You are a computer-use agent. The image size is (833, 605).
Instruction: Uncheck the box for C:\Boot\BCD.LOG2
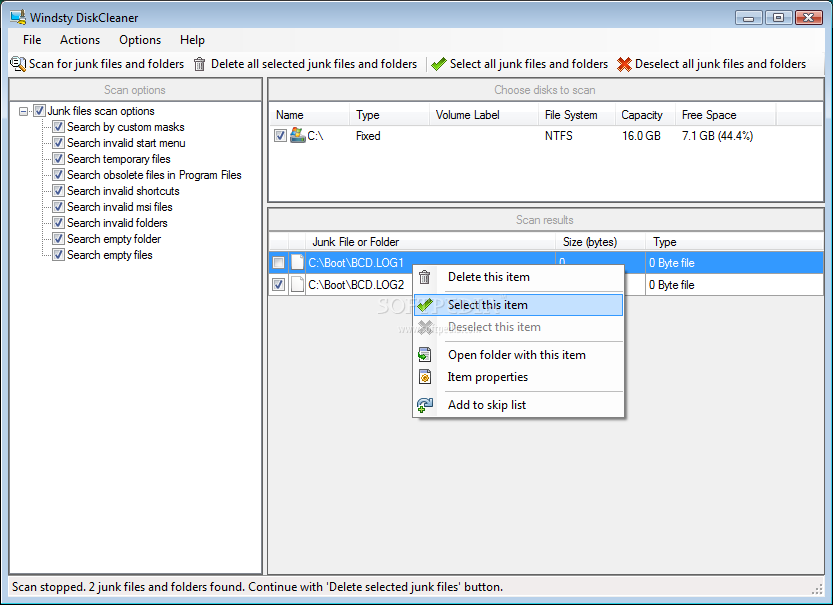[x=278, y=285]
